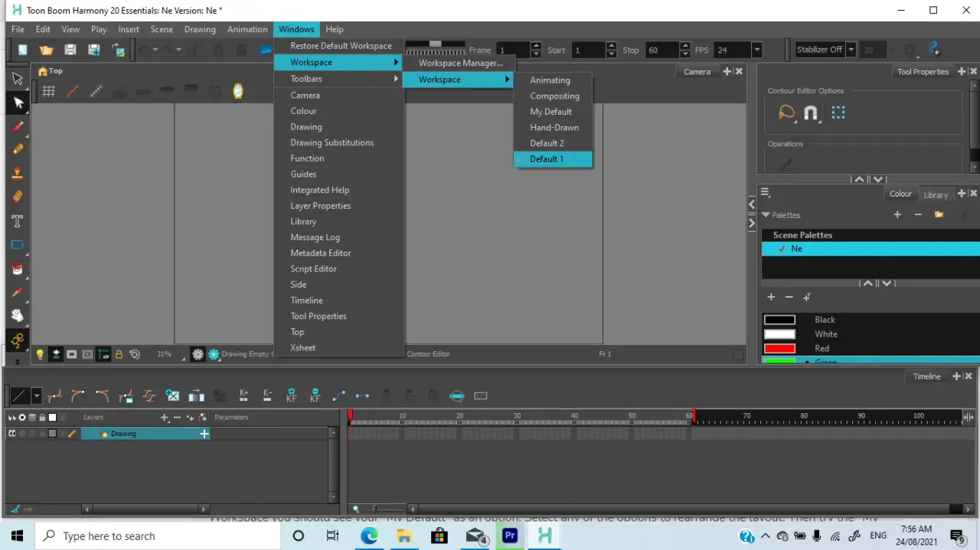Click the Save icon in File toolbar
Image resolution: width=980 pixels, height=550 pixels.
tap(70, 50)
